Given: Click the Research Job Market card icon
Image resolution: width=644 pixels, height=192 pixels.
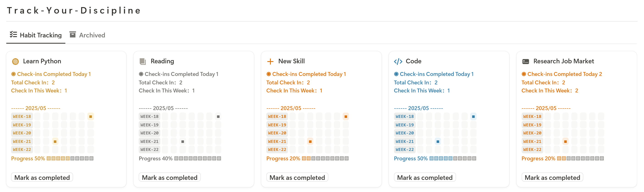Looking at the screenshot, I should [x=525, y=61].
